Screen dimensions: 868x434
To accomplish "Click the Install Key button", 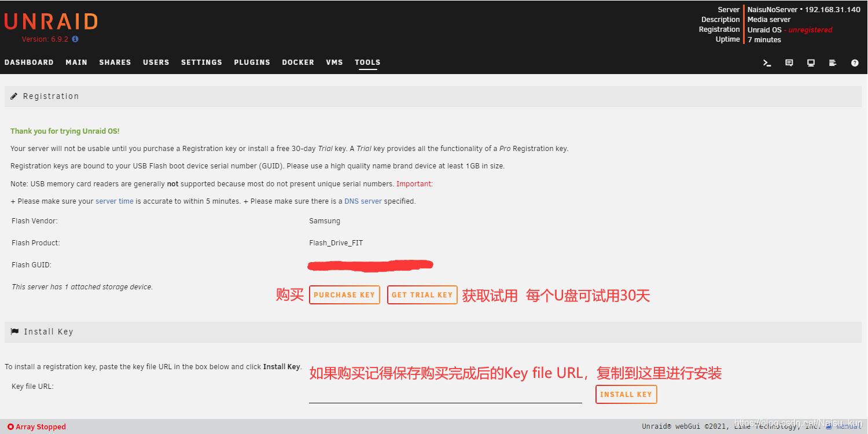I will 626,395.
